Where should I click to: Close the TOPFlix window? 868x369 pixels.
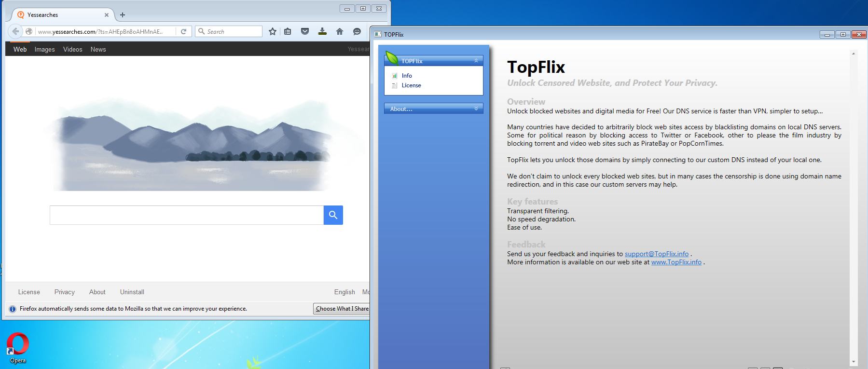tap(859, 34)
